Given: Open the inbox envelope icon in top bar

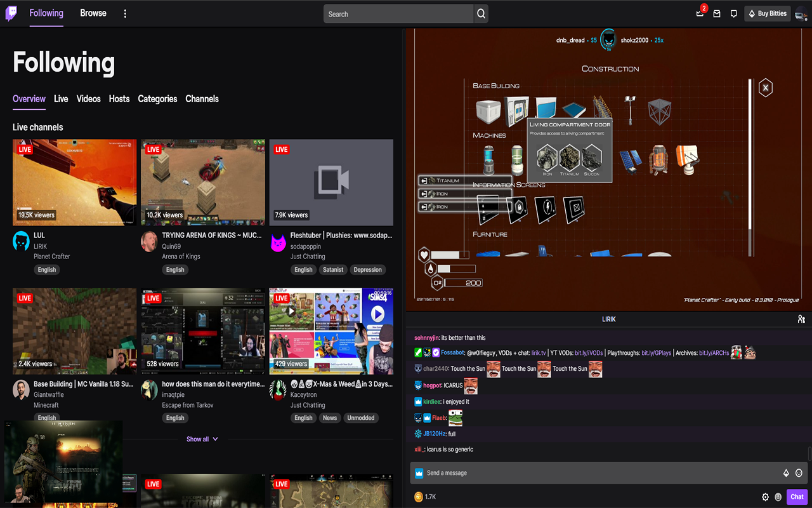Looking at the screenshot, I should (x=717, y=13).
